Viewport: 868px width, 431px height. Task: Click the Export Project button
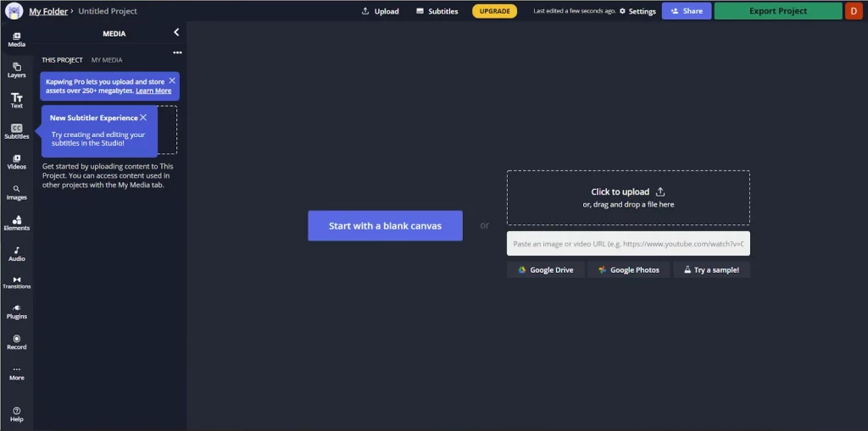pyautogui.click(x=778, y=11)
